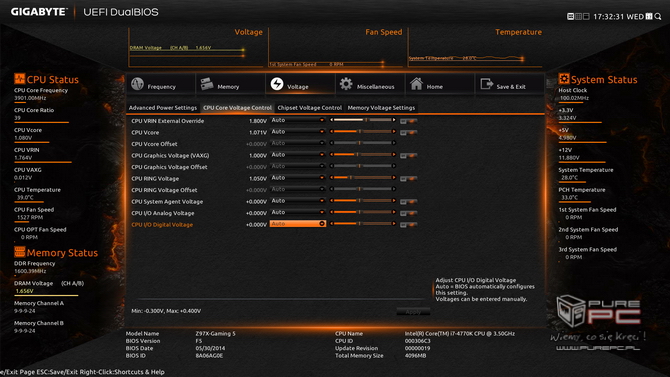
Task: Open the search magnifier icon
Action: [658, 16]
